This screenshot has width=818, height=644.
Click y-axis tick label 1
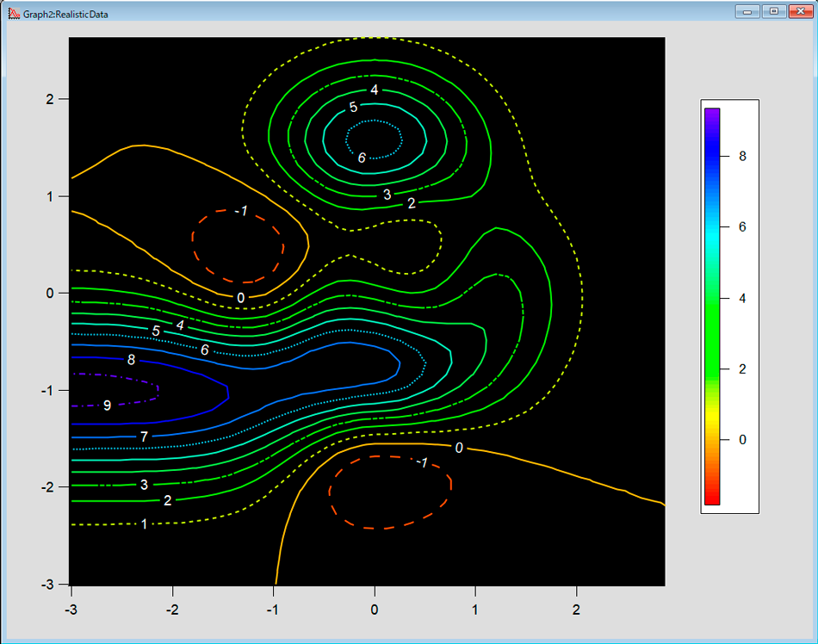click(50, 196)
